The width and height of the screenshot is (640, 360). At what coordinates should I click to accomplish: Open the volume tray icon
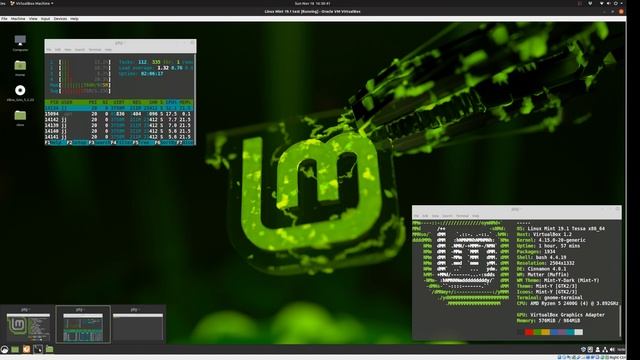(x=612, y=349)
